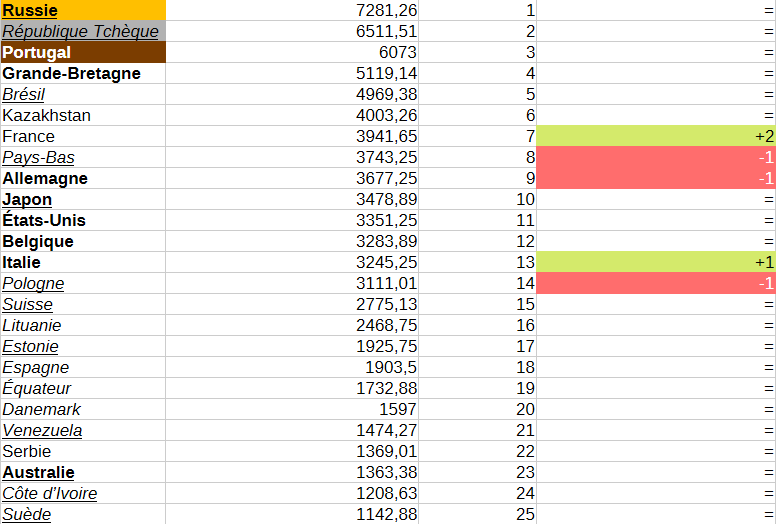Select the brown Portugal cell

[83, 52]
